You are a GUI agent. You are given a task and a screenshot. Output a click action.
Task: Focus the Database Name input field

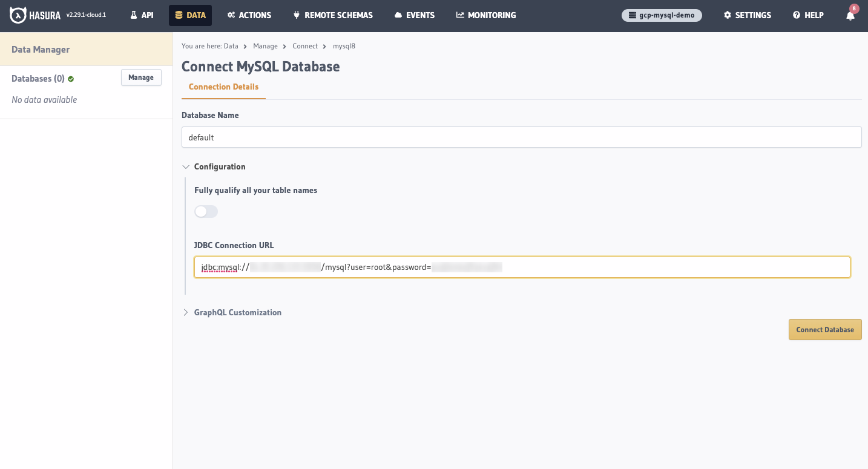(x=522, y=137)
